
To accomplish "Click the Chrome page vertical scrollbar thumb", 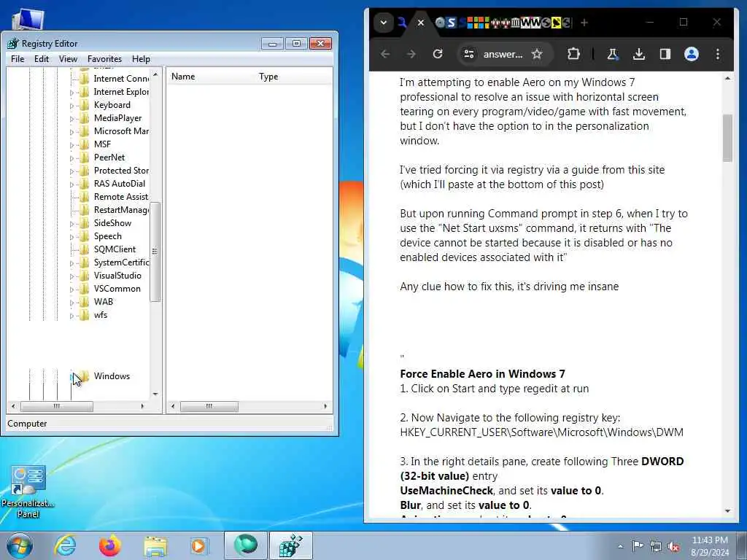I will point(727,138).
